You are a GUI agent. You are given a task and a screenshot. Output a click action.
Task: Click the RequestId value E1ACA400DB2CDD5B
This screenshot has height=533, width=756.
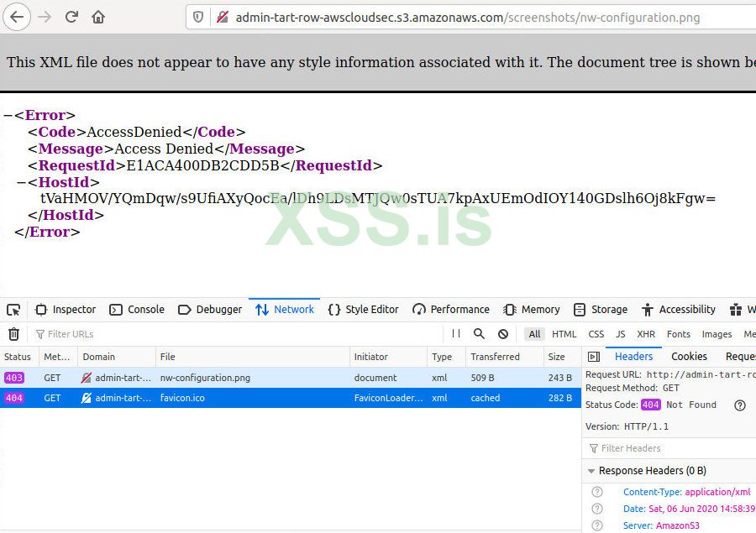tap(203, 166)
